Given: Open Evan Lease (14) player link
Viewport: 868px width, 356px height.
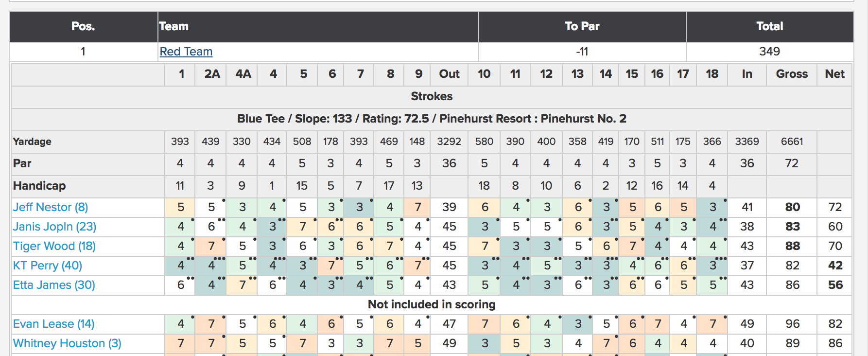Looking at the screenshot, I should point(54,324).
